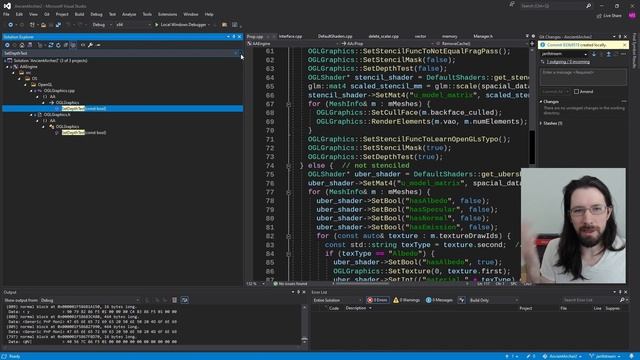Viewport: 640px width, 360px height.
Task: Click the zoom level dropdown in editor
Action: click(256, 284)
